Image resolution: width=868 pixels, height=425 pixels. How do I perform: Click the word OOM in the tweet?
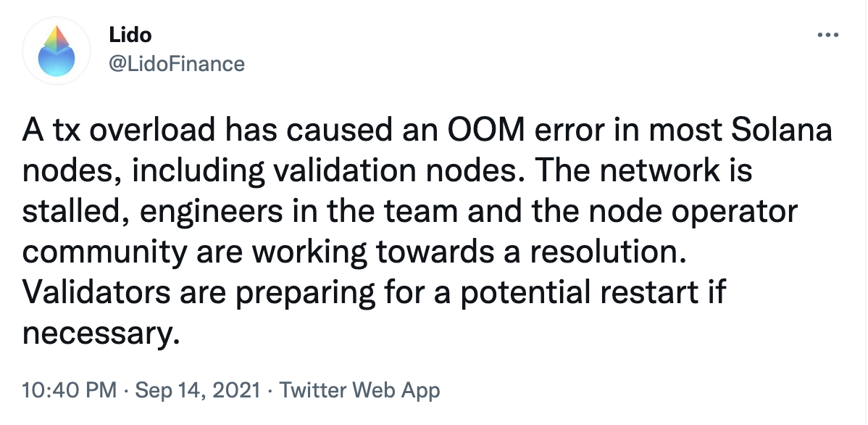[x=483, y=131]
